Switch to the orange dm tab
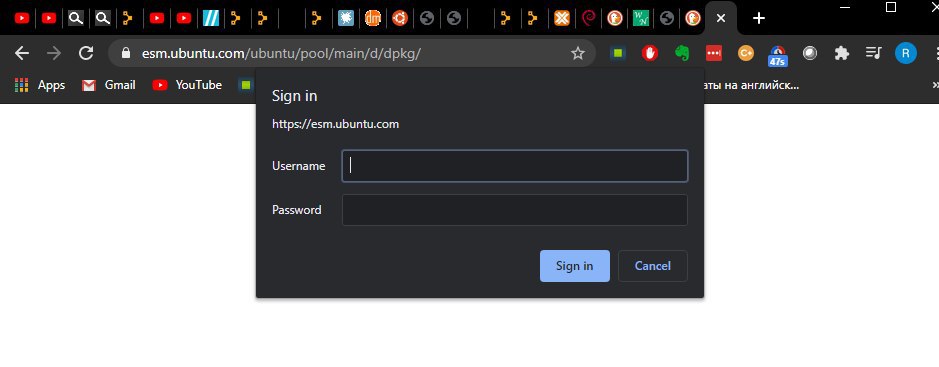Image resolution: width=939 pixels, height=367 pixels. coord(372,19)
